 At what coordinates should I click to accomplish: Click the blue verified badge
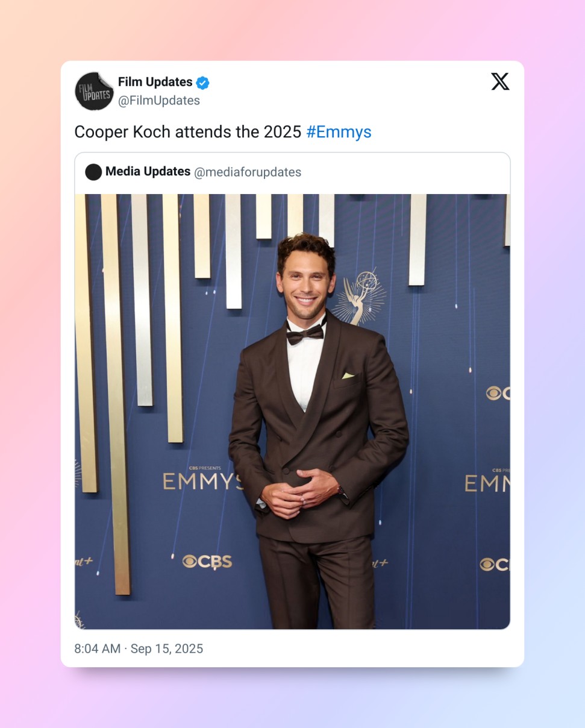tap(203, 83)
